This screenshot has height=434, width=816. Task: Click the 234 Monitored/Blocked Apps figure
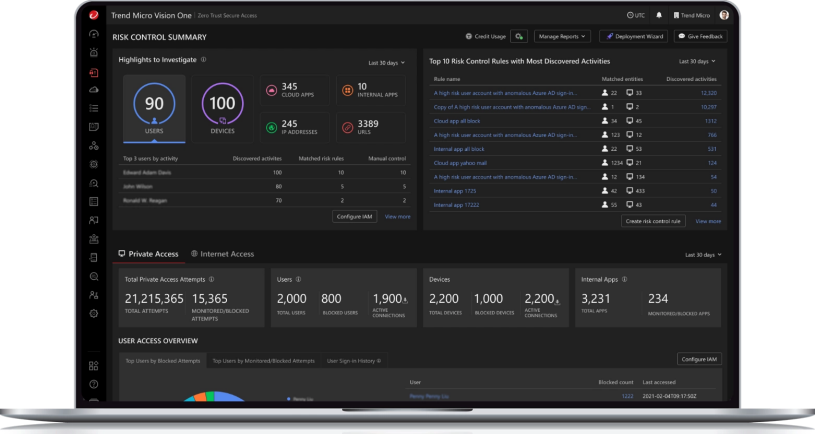click(658, 299)
